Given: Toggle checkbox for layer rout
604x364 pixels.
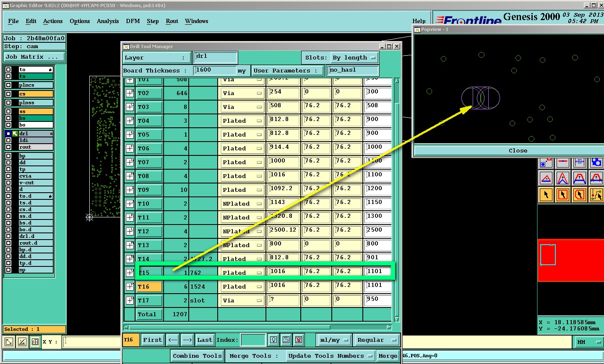Looking at the screenshot, I should (x=8, y=147).
